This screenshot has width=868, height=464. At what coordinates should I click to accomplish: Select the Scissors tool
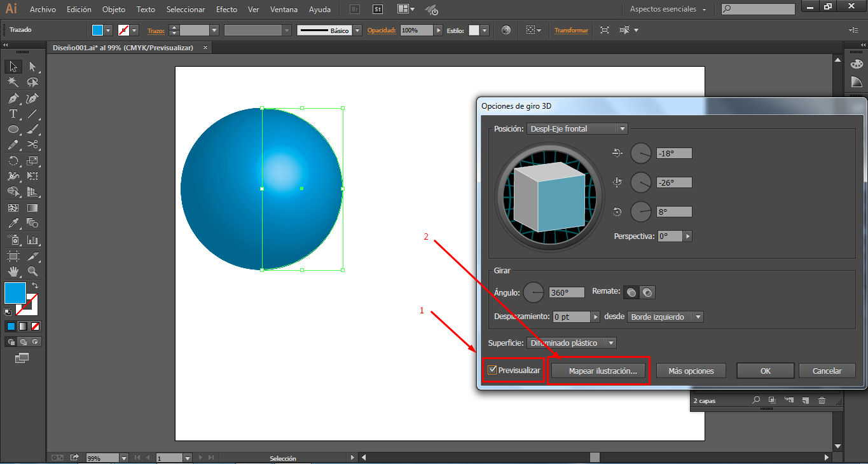(x=32, y=145)
